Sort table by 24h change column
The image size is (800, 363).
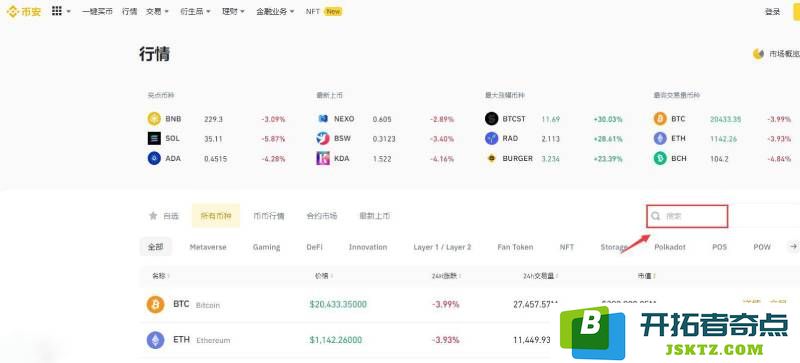[x=446, y=276]
